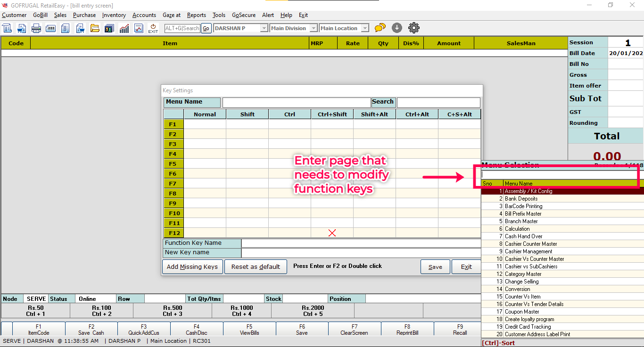Image resolution: width=644 pixels, height=347 pixels.
Task: Select Bank Deposits in the menu list
Action: click(562, 199)
